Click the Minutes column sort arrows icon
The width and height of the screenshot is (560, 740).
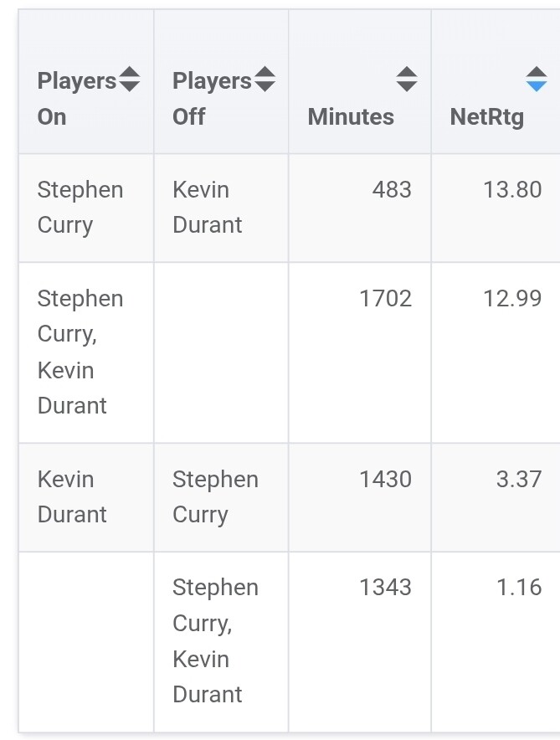[407, 80]
